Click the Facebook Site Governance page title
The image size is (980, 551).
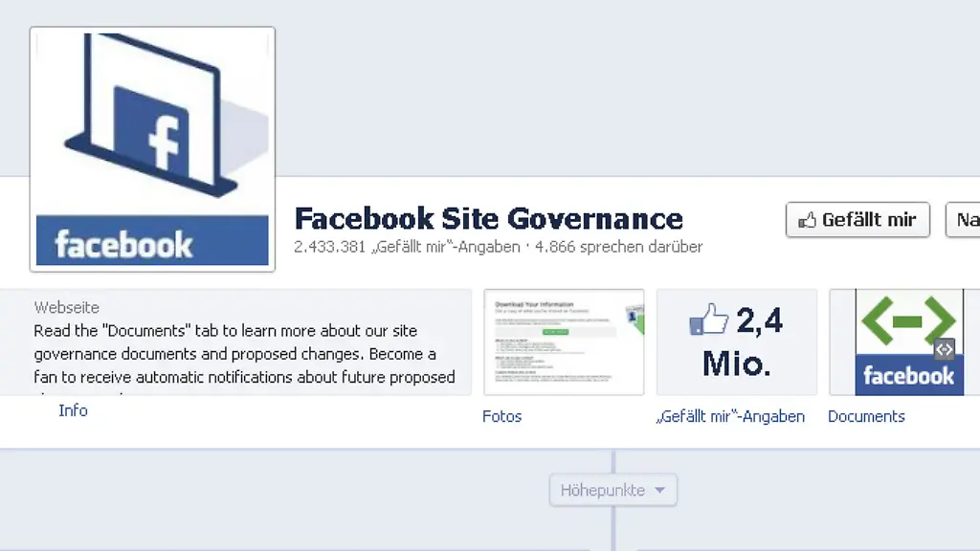(x=488, y=218)
